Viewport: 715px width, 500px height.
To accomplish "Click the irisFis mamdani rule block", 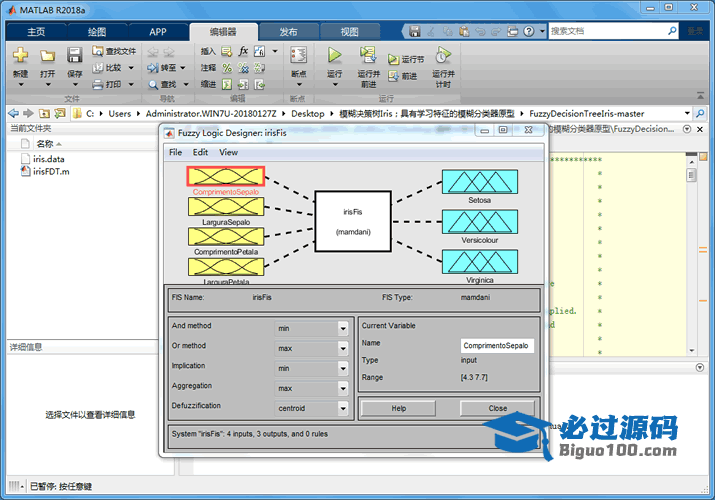I will [353, 222].
